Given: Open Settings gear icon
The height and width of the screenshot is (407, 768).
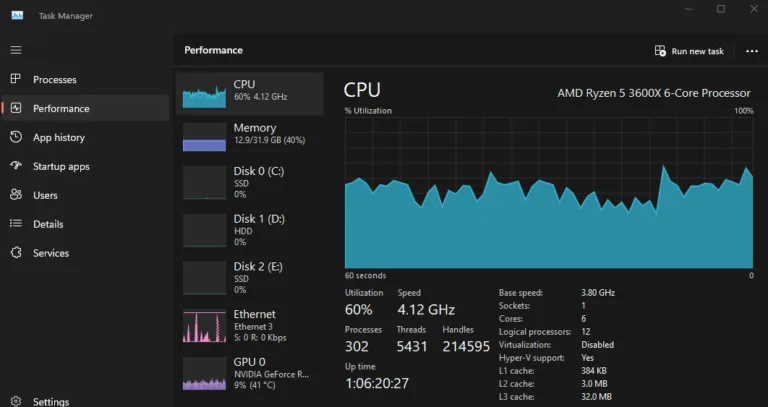Looking at the screenshot, I should [x=16, y=401].
